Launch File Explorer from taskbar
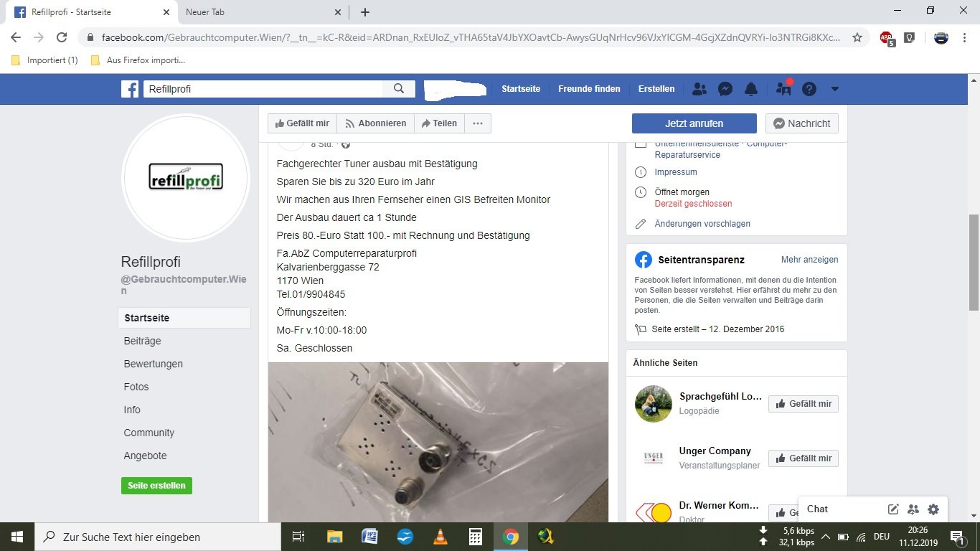980x551 pixels. click(x=334, y=537)
